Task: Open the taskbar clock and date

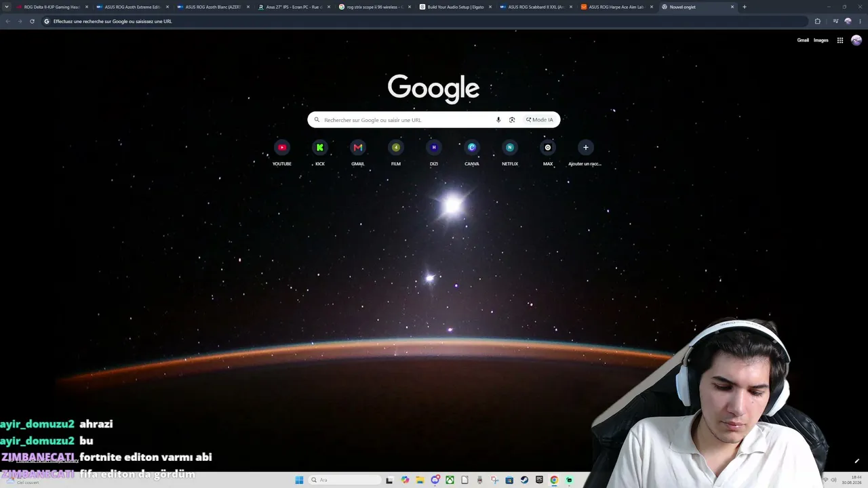Action: [x=852, y=480]
